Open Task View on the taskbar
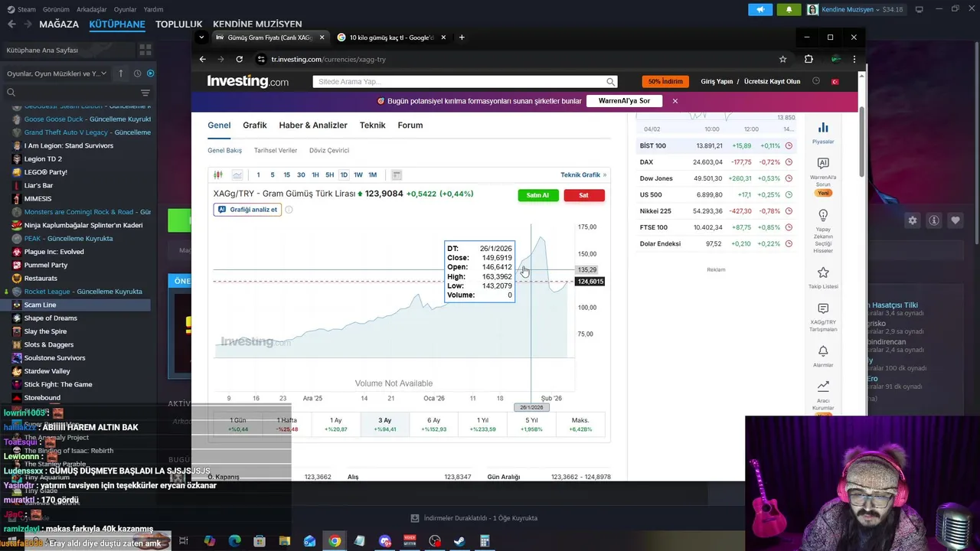The image size is (980, 551). (184, 541)
